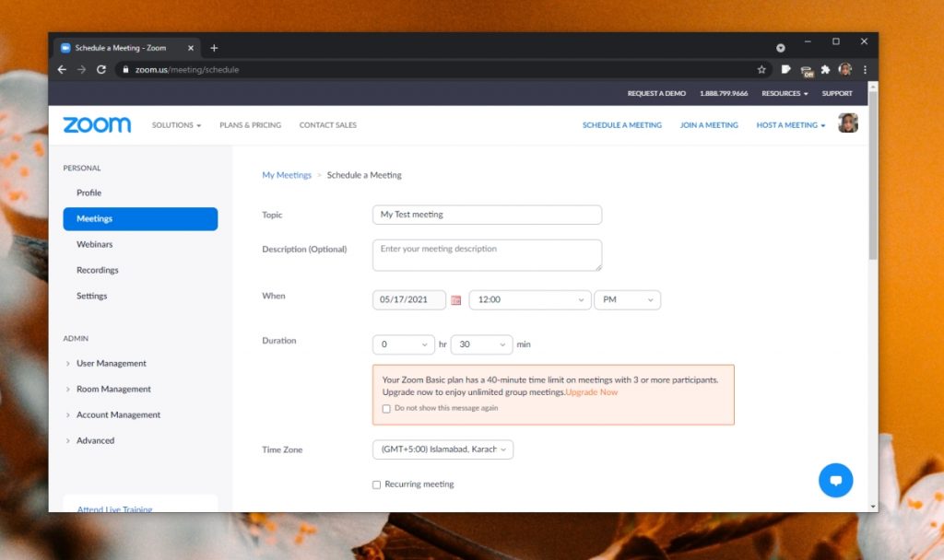
Task: Bookmark the page with the star icon
Action: [761, 69]
